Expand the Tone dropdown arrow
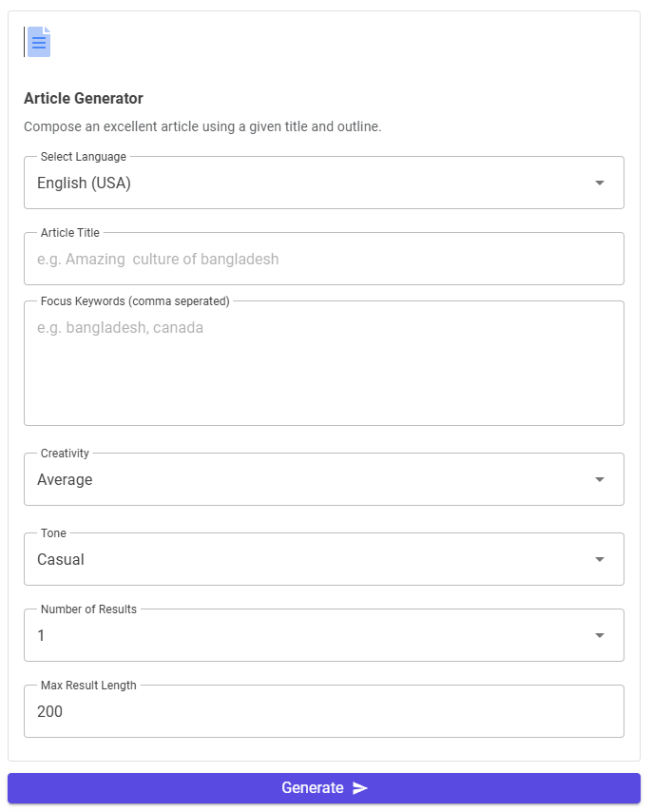Screen dimensions: 653x812 (600, 559)
